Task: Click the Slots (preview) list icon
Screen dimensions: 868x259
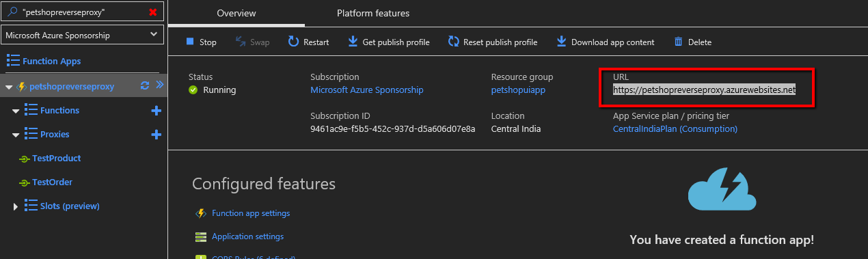Action: pyautogui.click(x=30, y=206)
